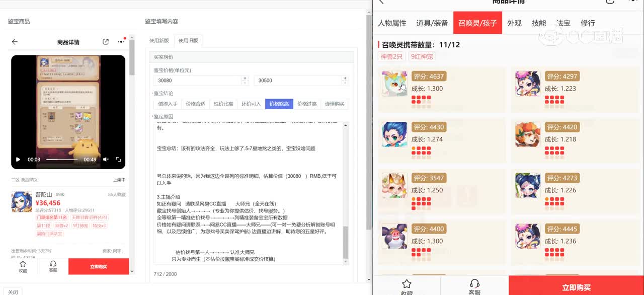The width and height of the screenshot is (644, 295).
Task: Open 召唤灵/孩子 tab
Action: (477, 23)
